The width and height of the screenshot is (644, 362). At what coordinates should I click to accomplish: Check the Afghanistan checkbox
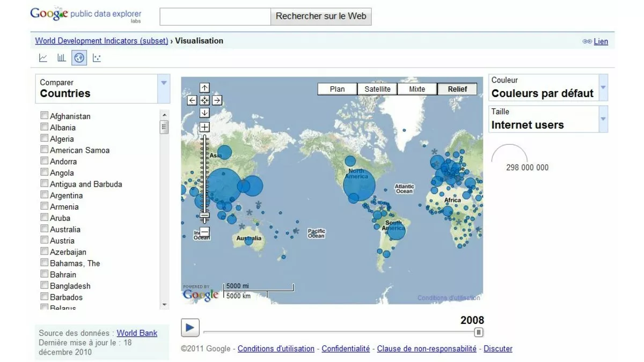45,115
